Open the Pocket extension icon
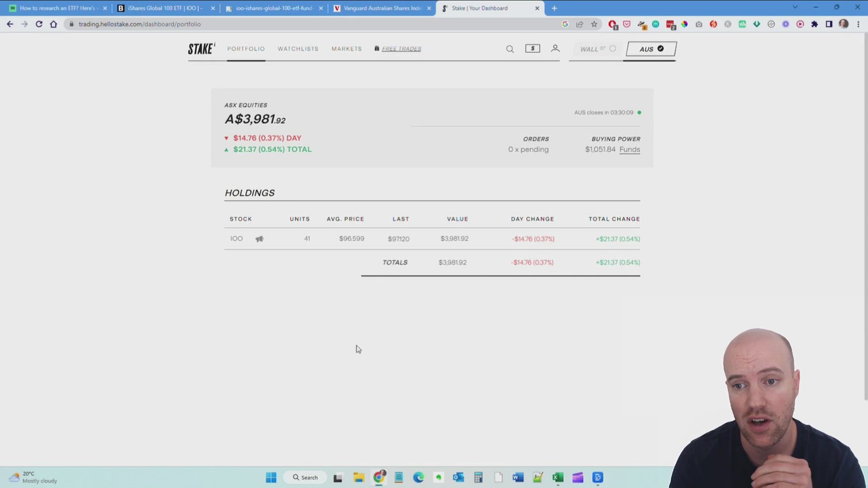Screen dimensions: 868x488 click(627, 24)
